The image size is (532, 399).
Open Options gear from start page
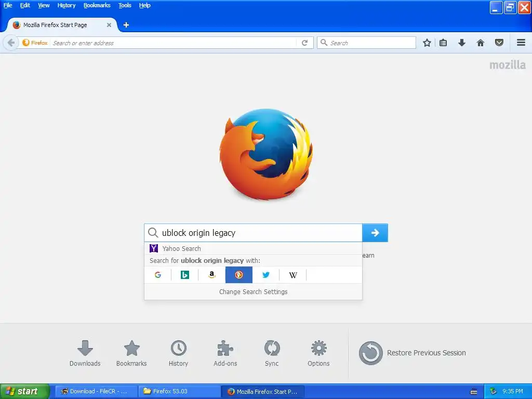[x=318, y=353]
